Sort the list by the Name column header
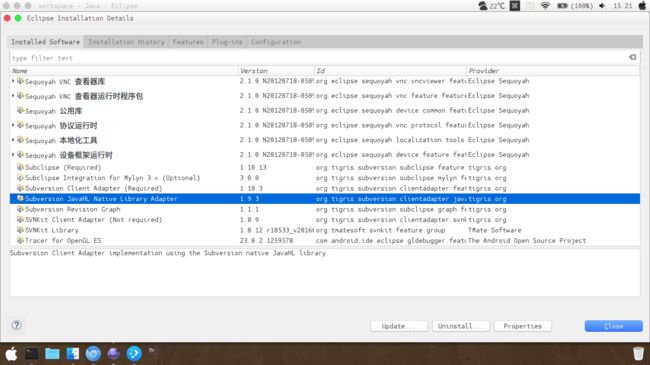The image size is (650, 365). 124,71
